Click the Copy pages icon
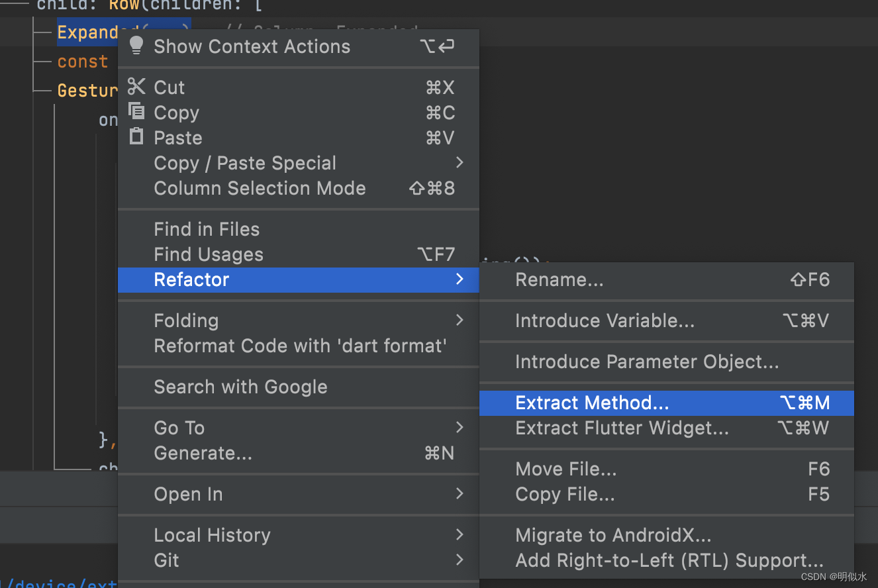 [136, 111]
